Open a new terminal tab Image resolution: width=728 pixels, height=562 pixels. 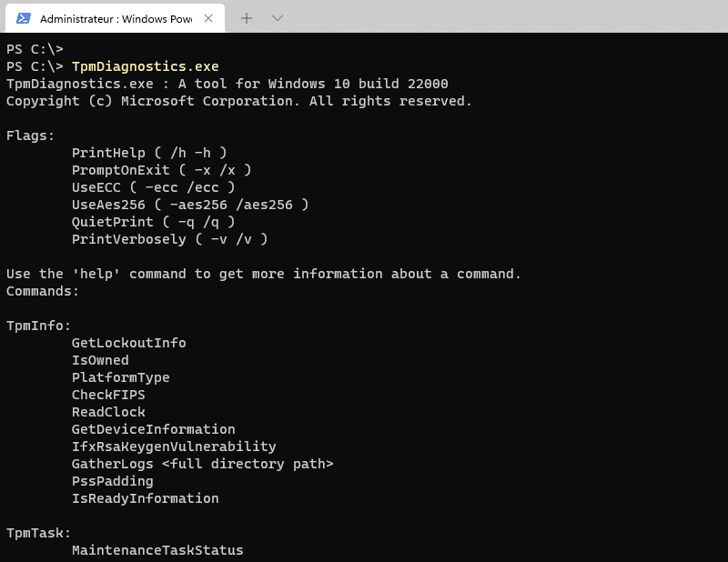247,18
